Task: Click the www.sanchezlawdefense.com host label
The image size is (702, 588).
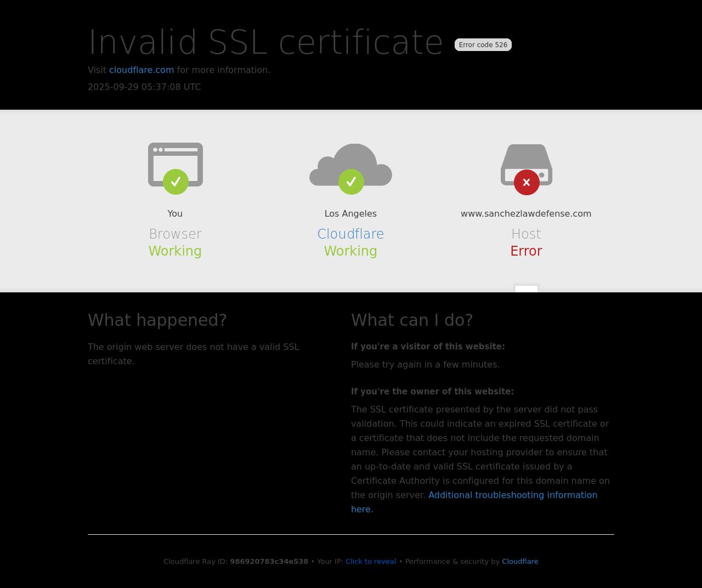Action: click(x=526, y=213)
